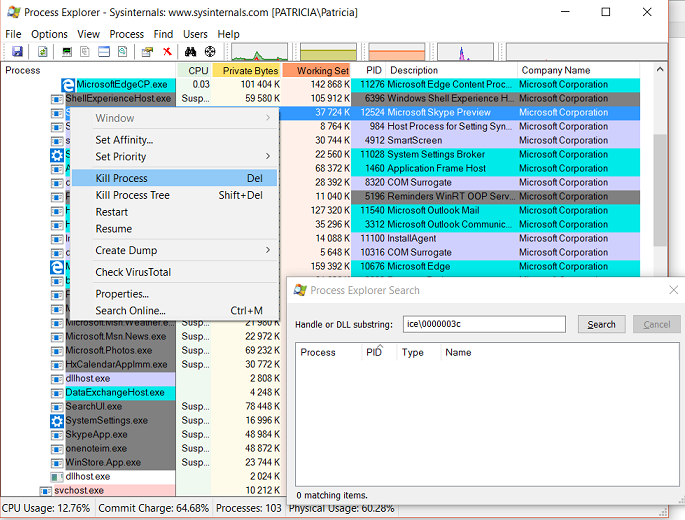Click the Save toolbar icon
This screenshot has height=520, width=685.
pyautogui.click(x=17, y=52)
